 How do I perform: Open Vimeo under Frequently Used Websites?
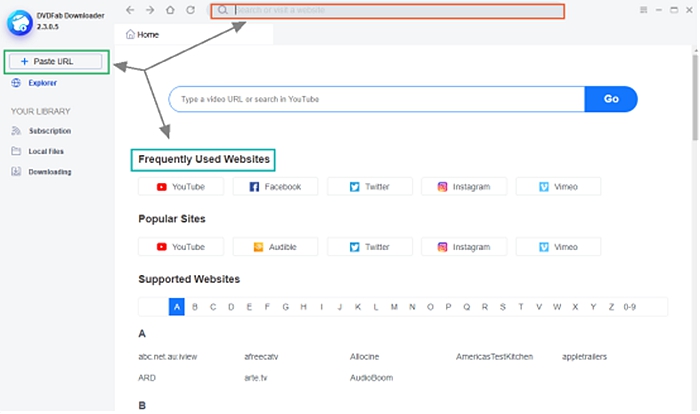pos(558,187)
